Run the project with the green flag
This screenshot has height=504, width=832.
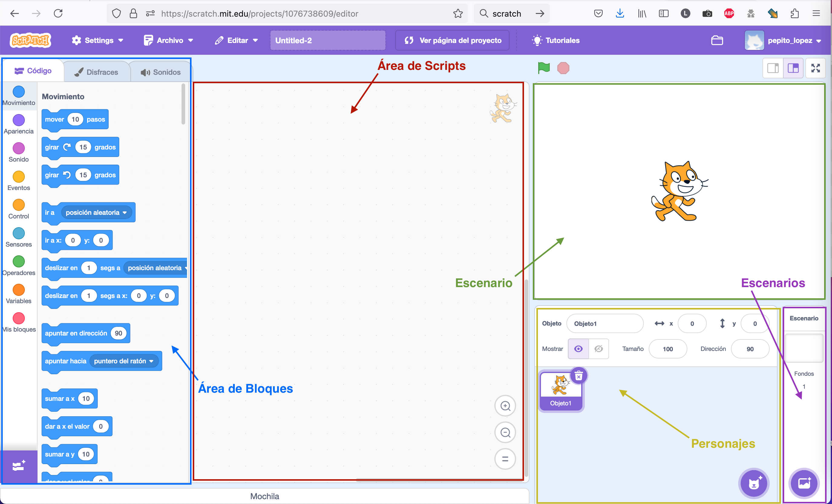point(544,68)
